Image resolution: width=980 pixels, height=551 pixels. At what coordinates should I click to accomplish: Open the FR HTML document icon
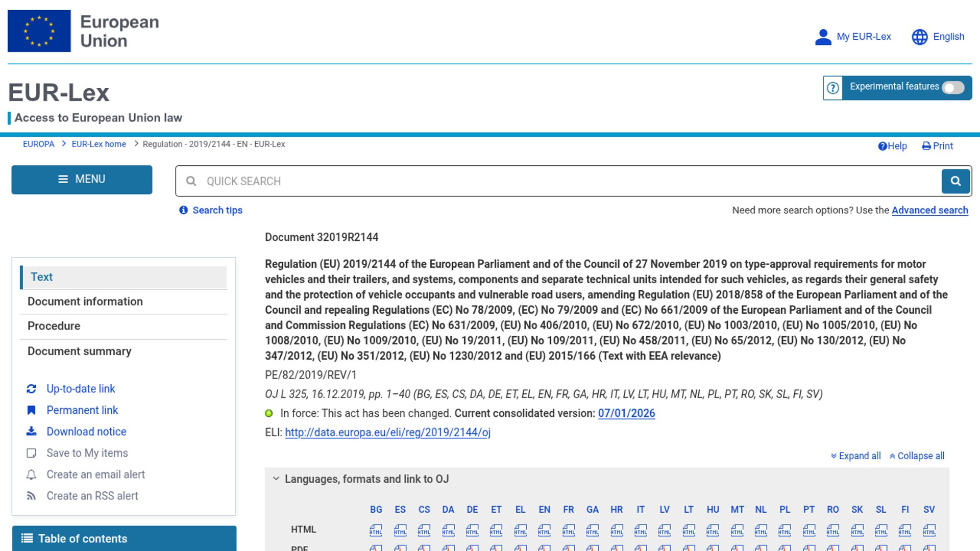(569, 530)
